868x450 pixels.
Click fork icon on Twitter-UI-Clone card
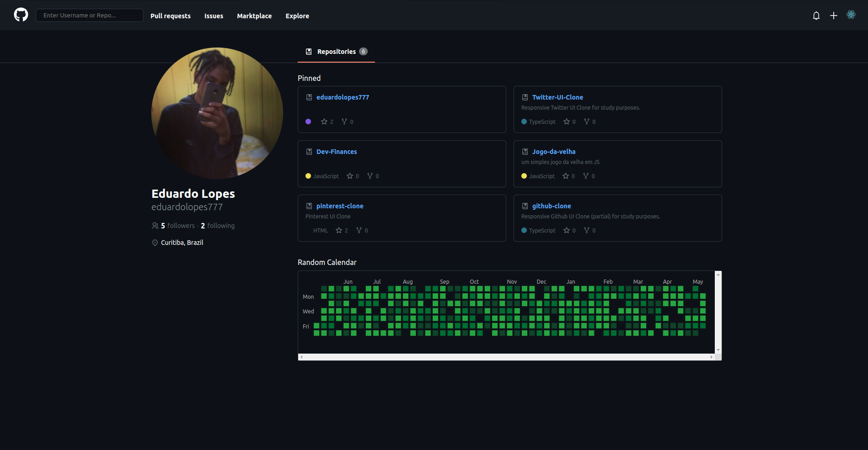point(587,122)
